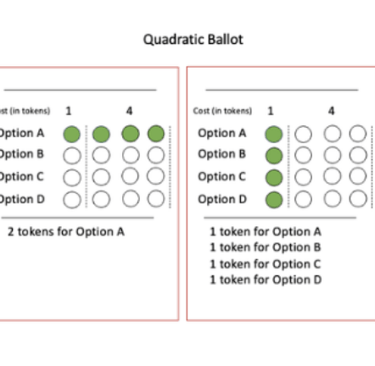Click the Option C label in right ballot
The image size is (375, 366).
coord(222,176)
